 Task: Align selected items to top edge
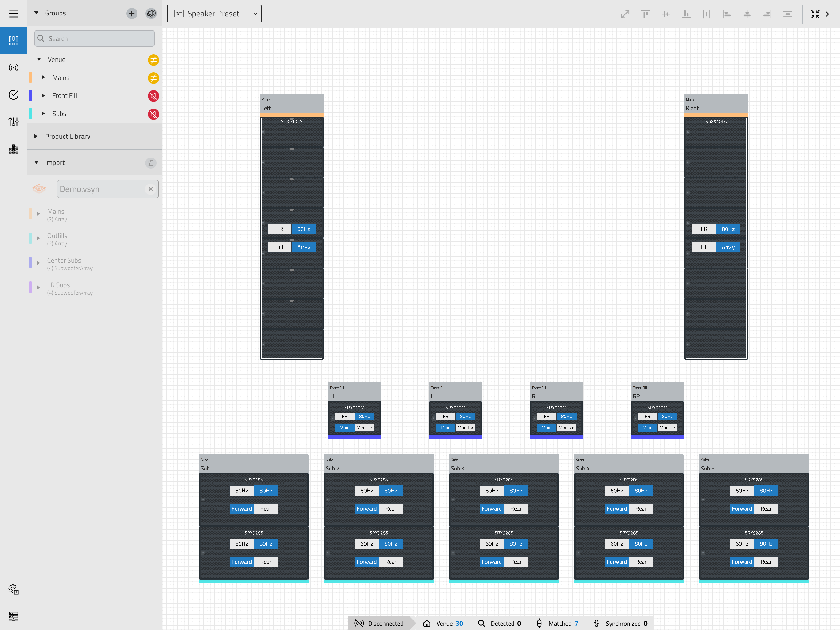[645, 14]
